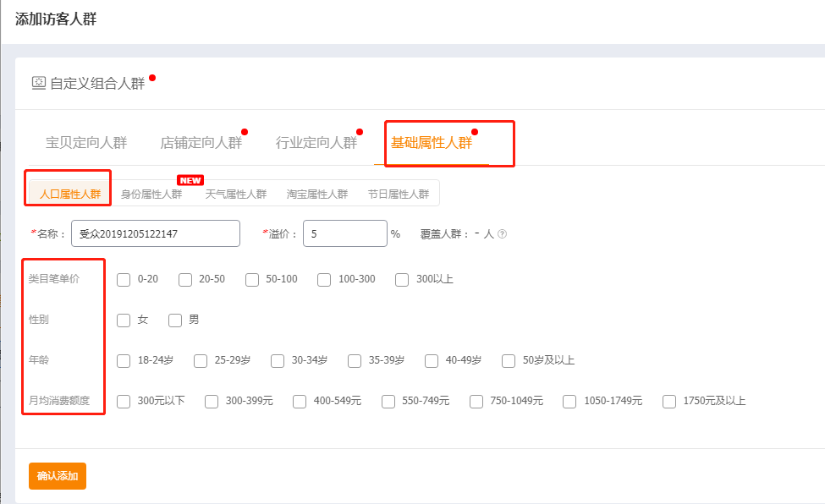Select the 人口属性人群 sub-tab
Screen dimensions: 825x504
[x=70, y=194]
